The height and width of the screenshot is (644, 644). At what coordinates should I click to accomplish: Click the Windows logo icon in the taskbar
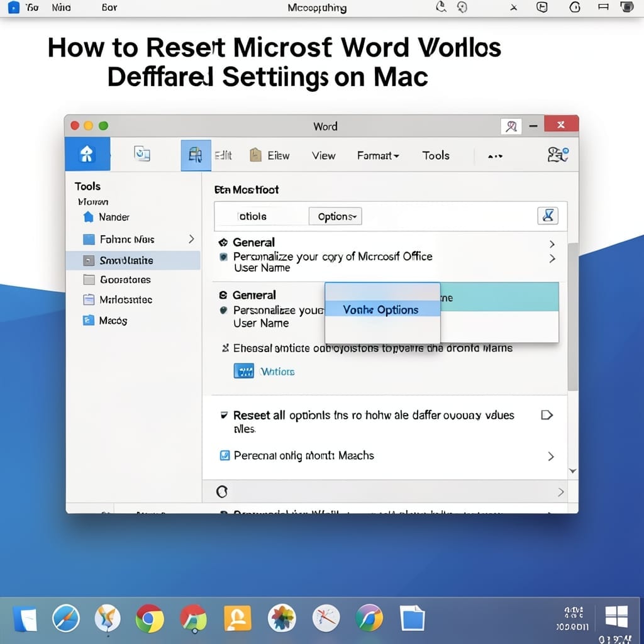click(x=616, y=616)
